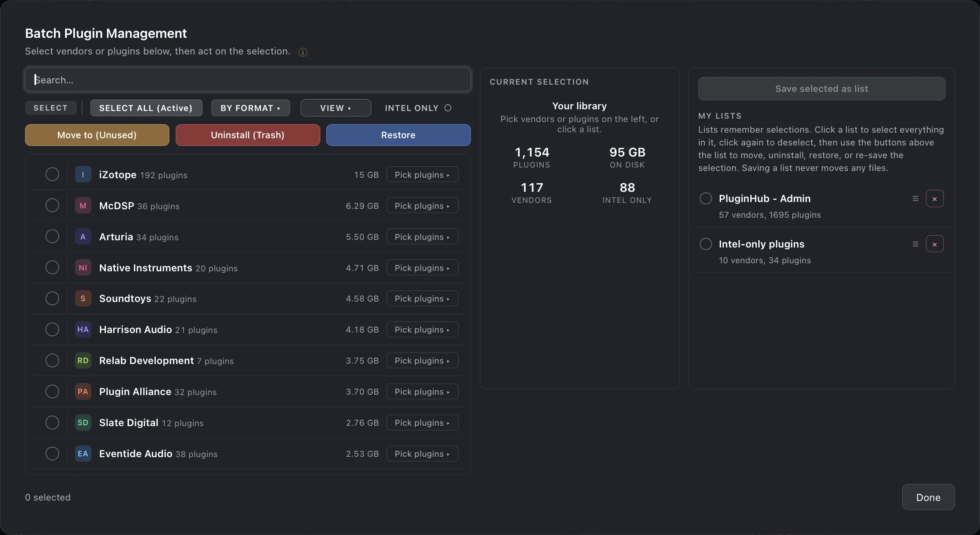Select the PluginHub - Admin list circle

706,199
